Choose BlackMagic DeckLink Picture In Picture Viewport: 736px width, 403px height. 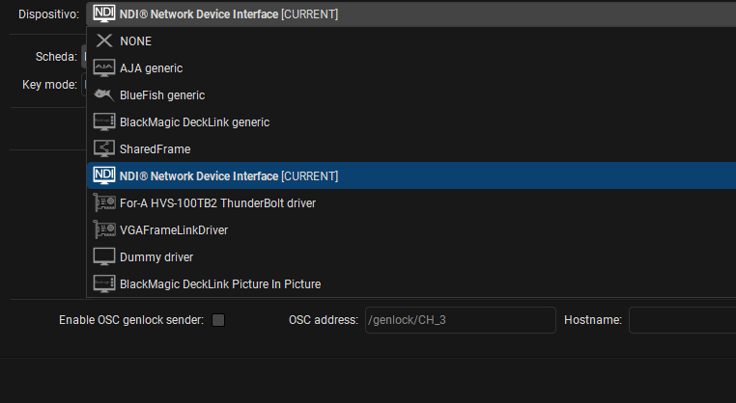pyautogui.click(x=220, y=284)
